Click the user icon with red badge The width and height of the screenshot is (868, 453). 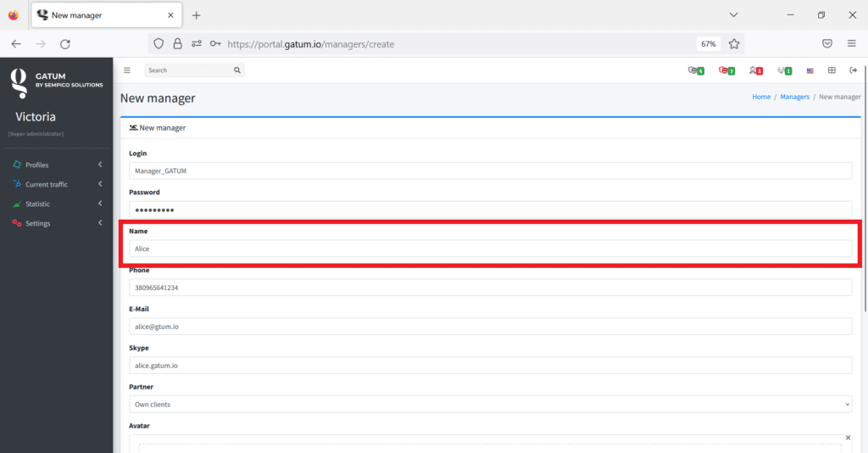755,70
